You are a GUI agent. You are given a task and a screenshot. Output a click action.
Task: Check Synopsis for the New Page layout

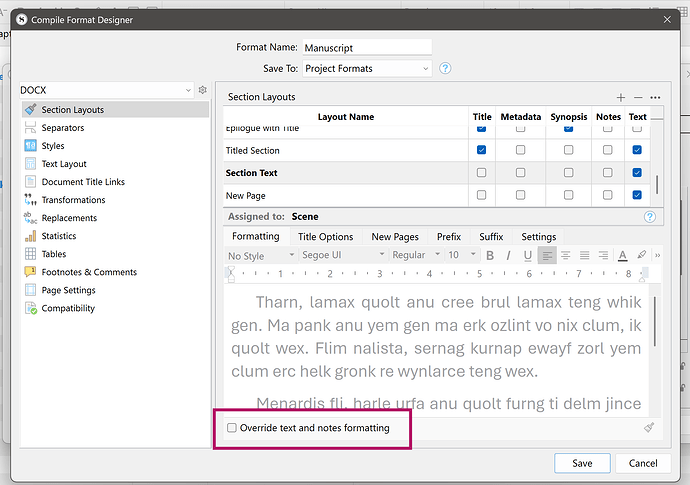point(568,195)
